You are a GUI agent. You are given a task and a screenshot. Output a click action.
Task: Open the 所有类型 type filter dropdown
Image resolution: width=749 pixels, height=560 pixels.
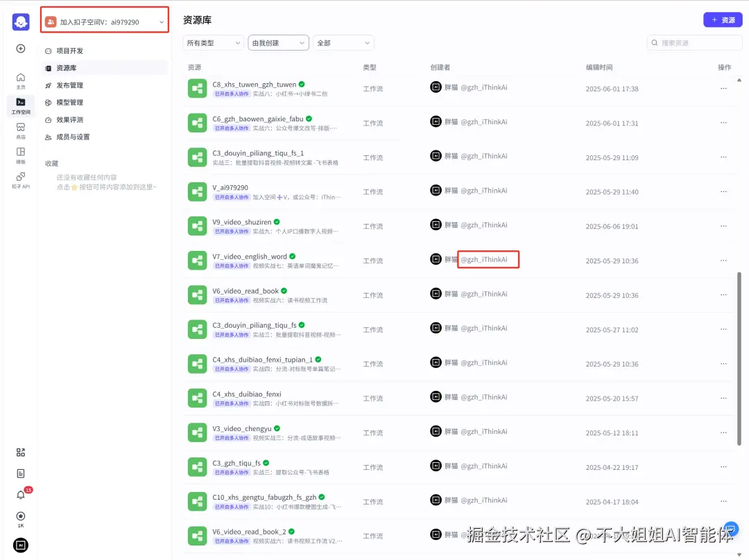[x=212, y=42]
